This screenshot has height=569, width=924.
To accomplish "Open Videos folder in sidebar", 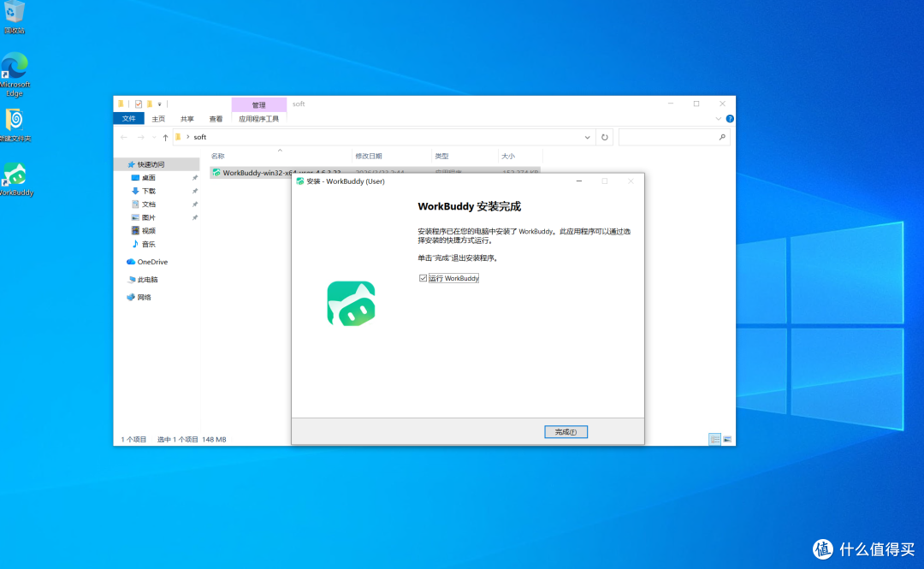I will [x=148, y=230].
